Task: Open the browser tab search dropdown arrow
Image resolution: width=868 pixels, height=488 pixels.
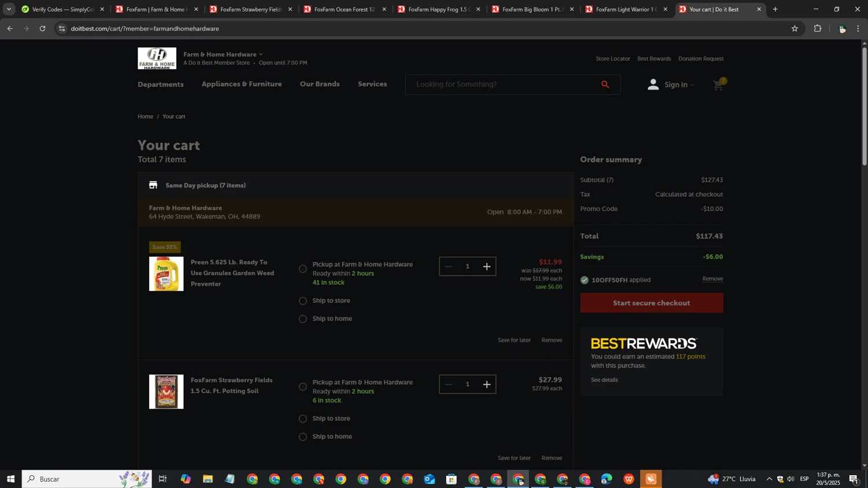Action: pos(9,9)
